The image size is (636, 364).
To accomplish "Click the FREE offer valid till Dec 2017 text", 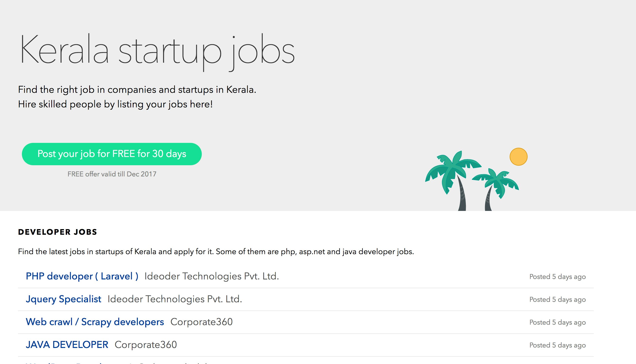I will point(112,174).
